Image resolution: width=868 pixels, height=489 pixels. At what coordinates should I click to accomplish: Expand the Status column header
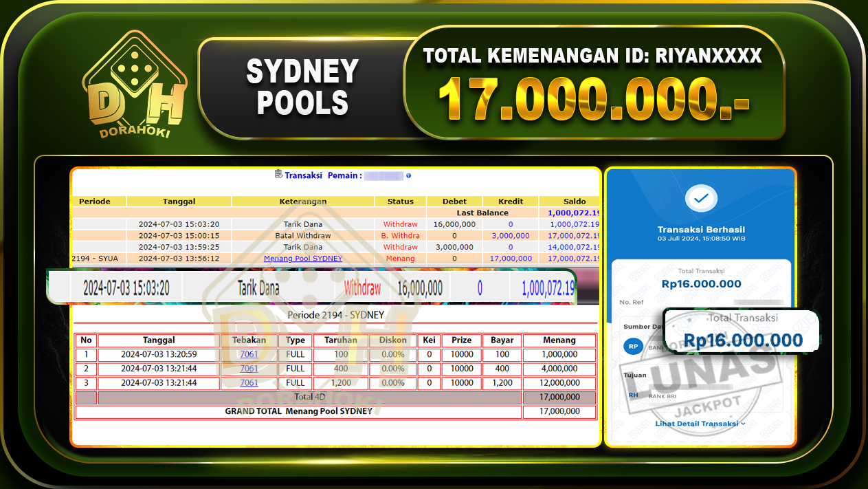click(400, 202)
